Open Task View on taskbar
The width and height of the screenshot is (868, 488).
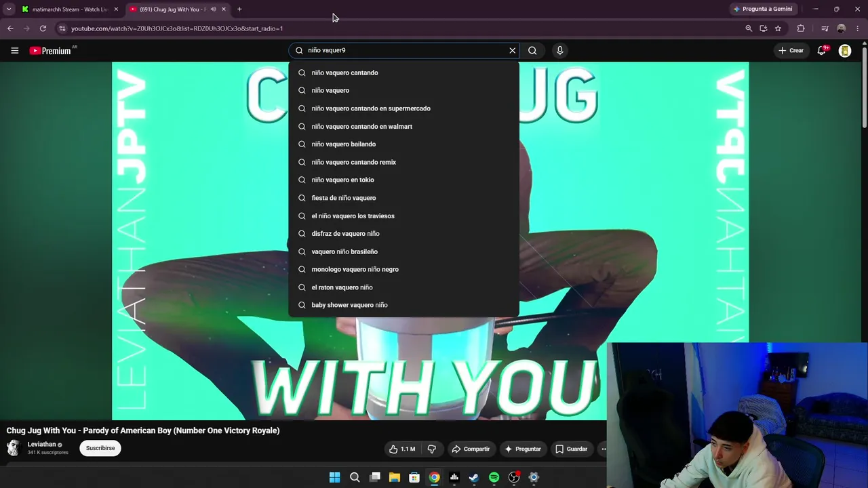pos(375,477)
